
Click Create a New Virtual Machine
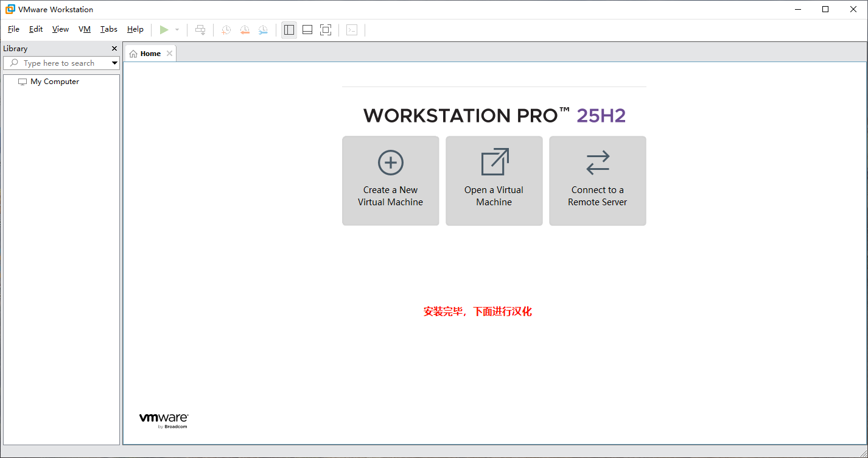391,181
